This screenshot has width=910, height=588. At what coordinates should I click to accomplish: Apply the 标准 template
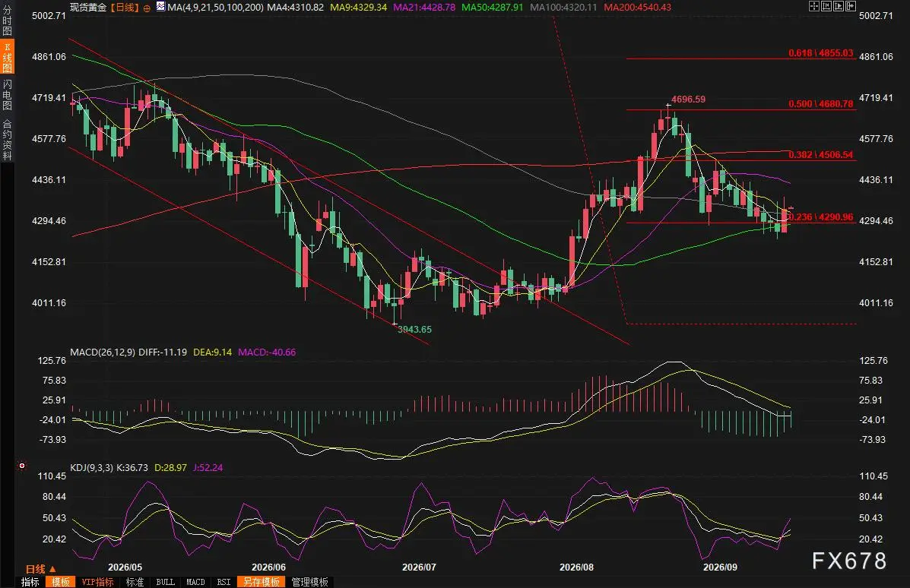pos(135,582)
